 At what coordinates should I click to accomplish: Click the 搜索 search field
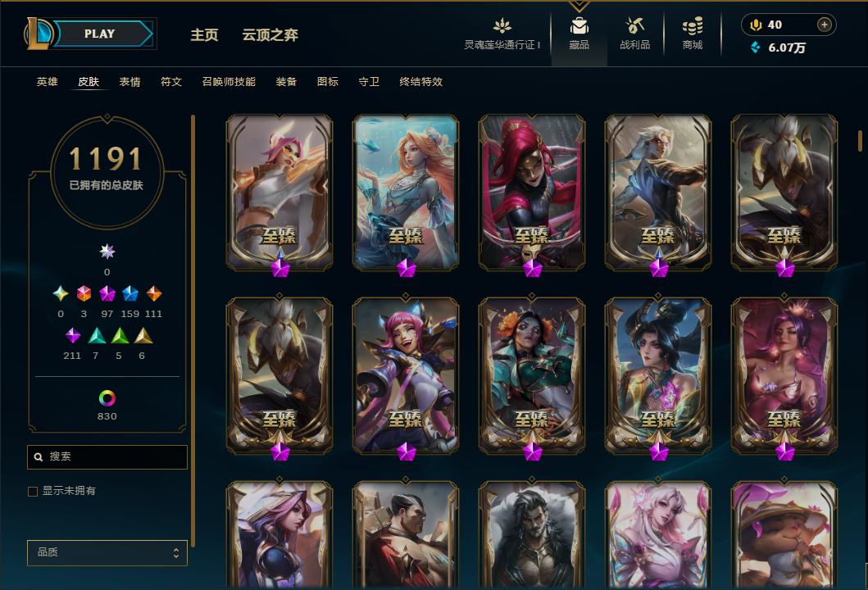[107, 457]
